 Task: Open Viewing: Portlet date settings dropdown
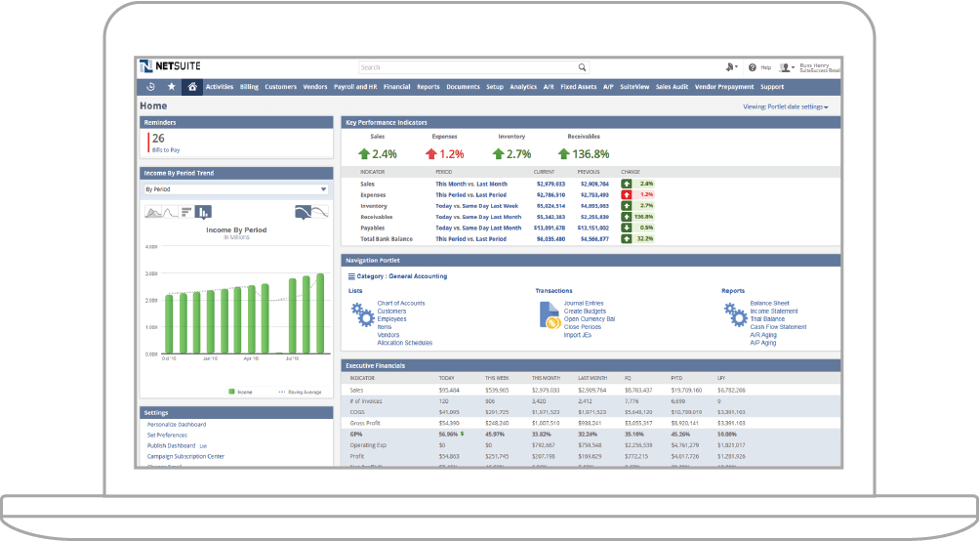click(x=786, y=107)
